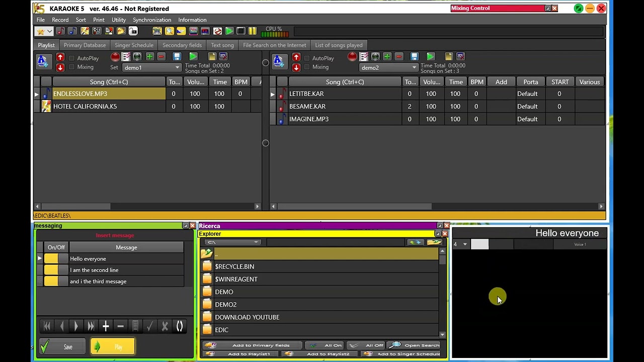644x362 pixels.
Task: Move demo2 song up with red arrow
Action: [x=296, y=57]
